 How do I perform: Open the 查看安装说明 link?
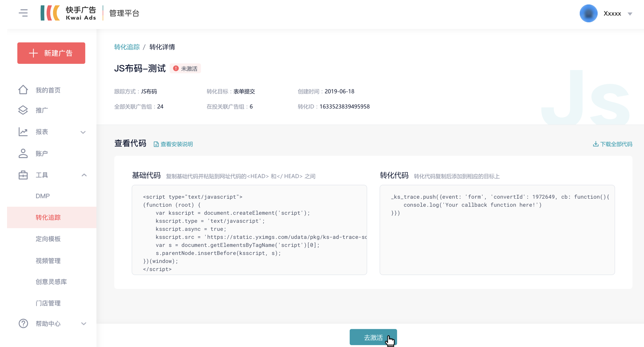[x=173, y=144]
